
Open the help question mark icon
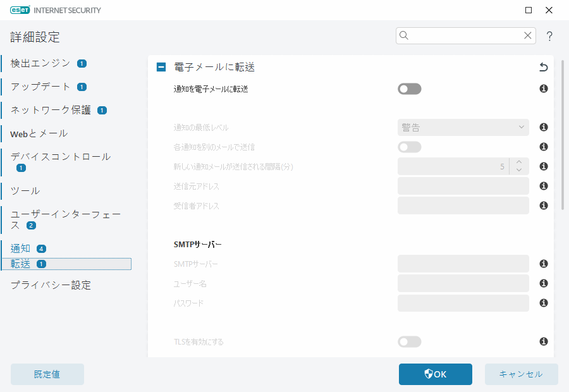point(549,36)
